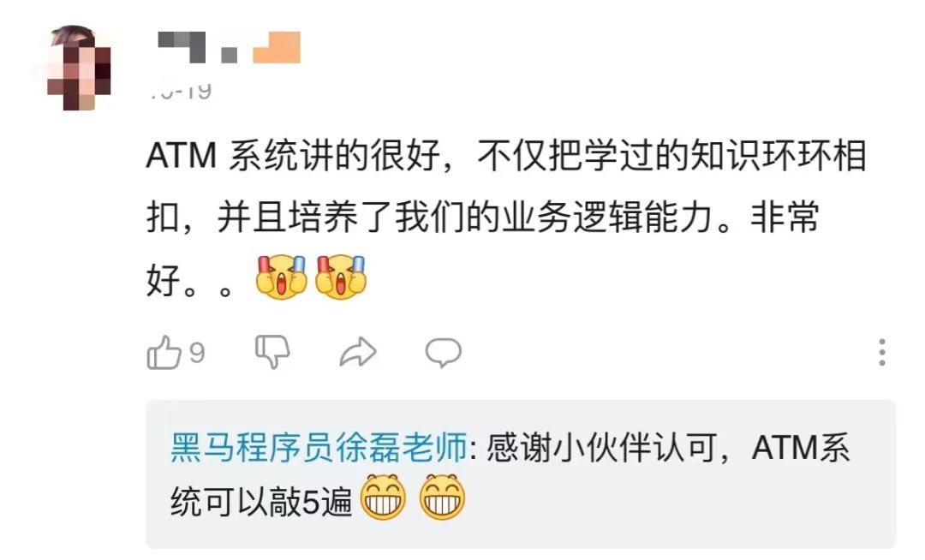Click the first grinning emoji in reply
925x560 pixels.
[384, 497]
